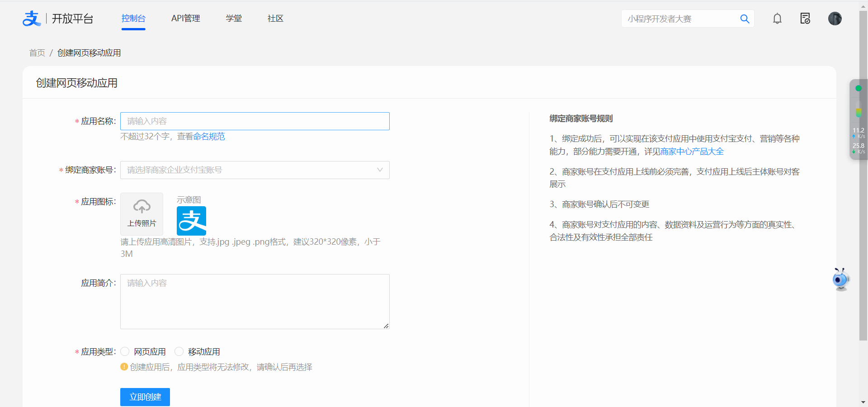This screenshot has width=868, height=407.
Task: Switch to the API管理 tab
Action: pyautogui.click(x=185, y=19)
